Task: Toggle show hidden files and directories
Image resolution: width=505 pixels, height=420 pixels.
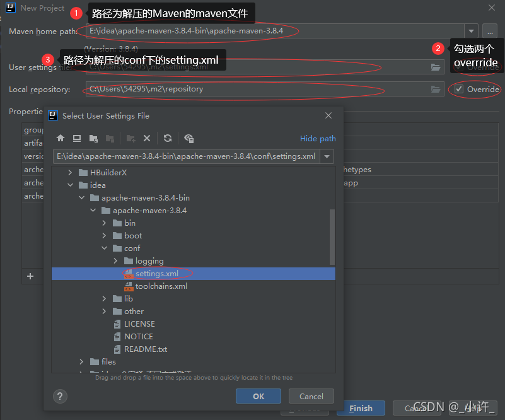Action: pos(189,139)
